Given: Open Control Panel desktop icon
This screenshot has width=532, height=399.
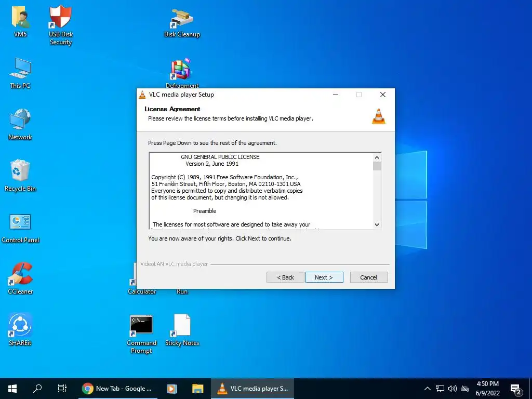Looking at the screenshot, I should point(20,228).
